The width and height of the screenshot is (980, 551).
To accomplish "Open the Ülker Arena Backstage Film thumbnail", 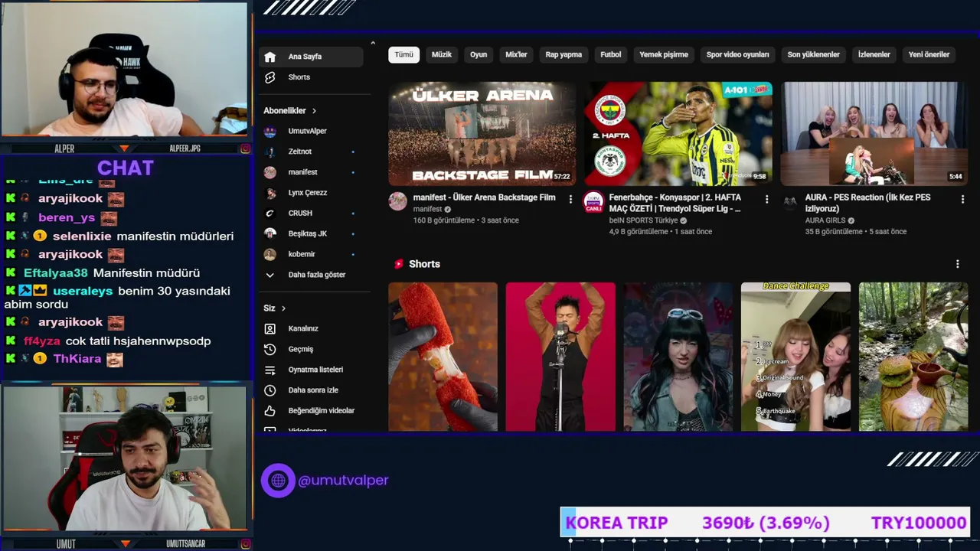I will 482,133.
